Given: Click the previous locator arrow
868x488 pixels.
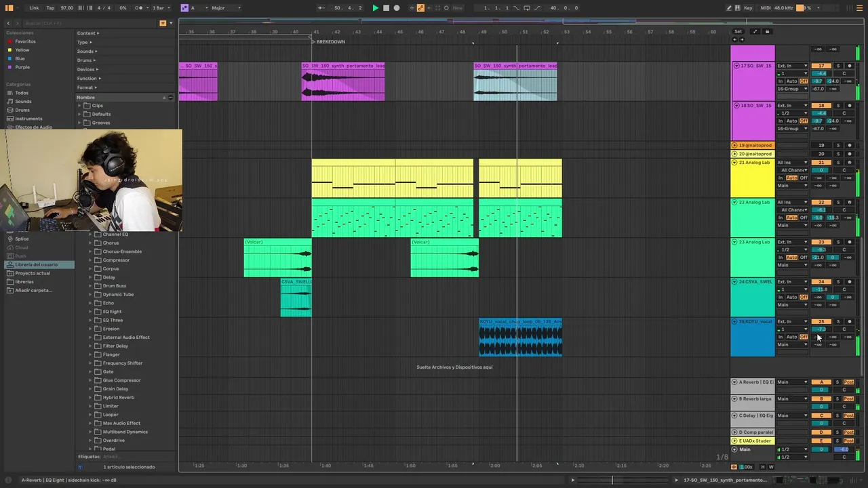Looking at the screenshot, I should coord(735,39).
